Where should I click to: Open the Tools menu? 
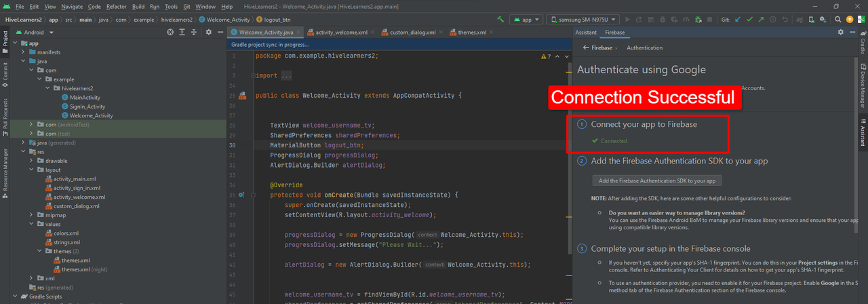tap(171, 6)
